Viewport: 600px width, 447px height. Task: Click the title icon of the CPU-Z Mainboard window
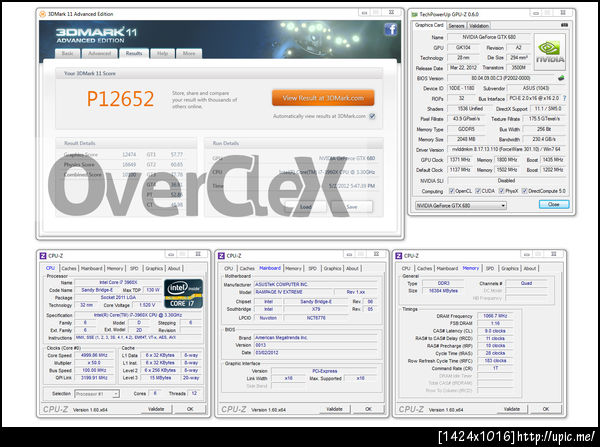pyautogui.click(x=221, y=256)
